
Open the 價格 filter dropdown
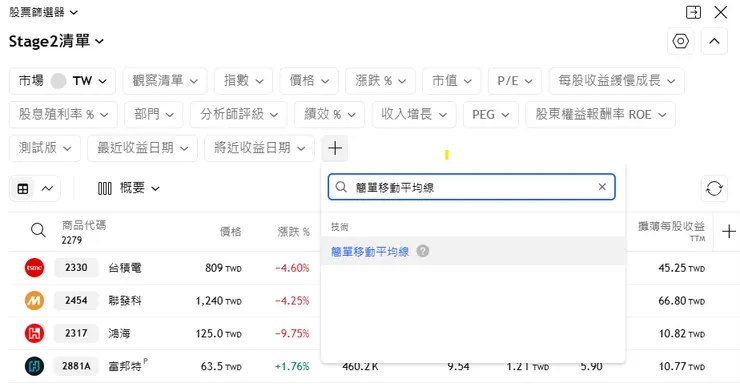[x=309, y=81]
